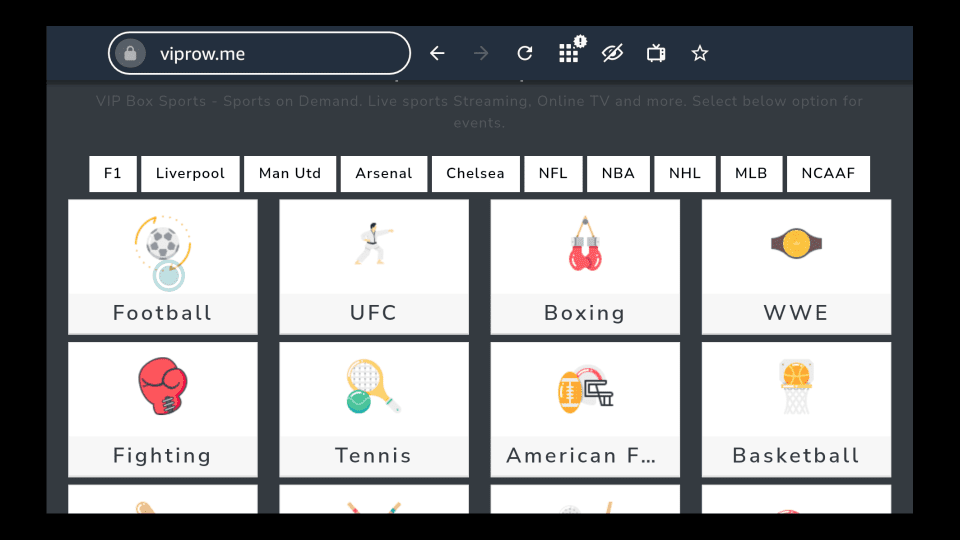This screenshot has width=960, height=540.
Task: Click the lock icon in the address bar
Action: click(x=130, y=53)
